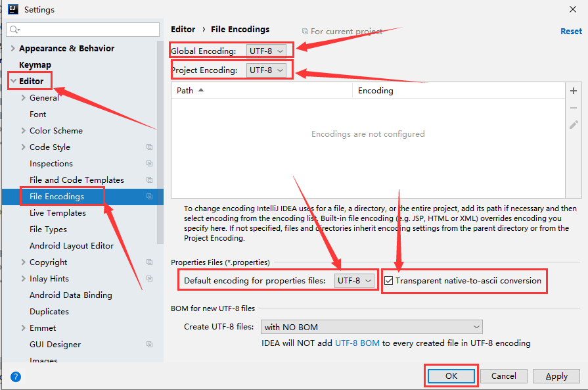The width and height of the screenshot is (588, 390).
Task: Click the For current project indicator icon
Action: tap(305, 32)
